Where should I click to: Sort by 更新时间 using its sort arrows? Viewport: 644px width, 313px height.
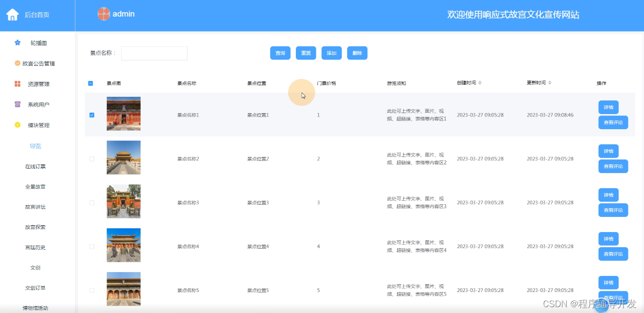click(x=550, y=83)
